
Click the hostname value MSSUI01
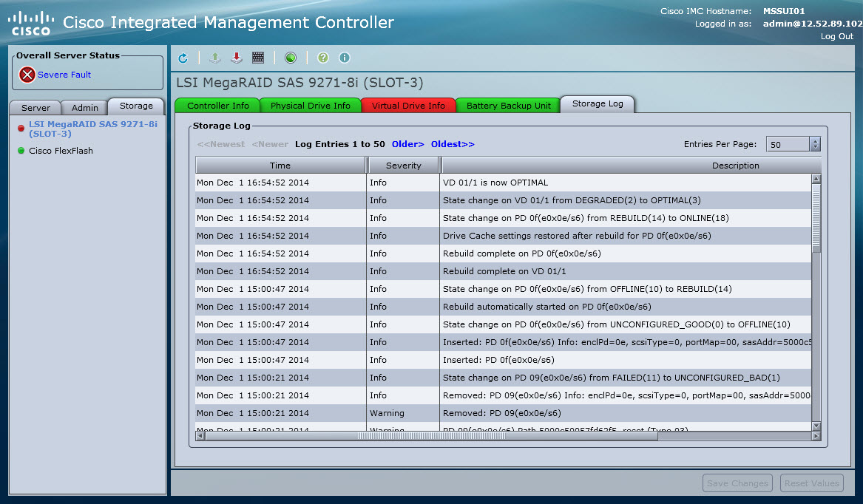coord(784,11)
